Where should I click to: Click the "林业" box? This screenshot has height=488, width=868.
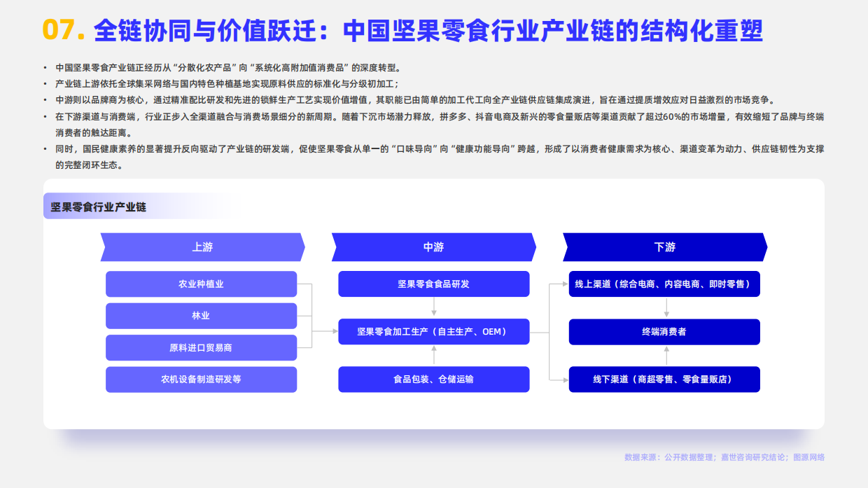(202, 316)
